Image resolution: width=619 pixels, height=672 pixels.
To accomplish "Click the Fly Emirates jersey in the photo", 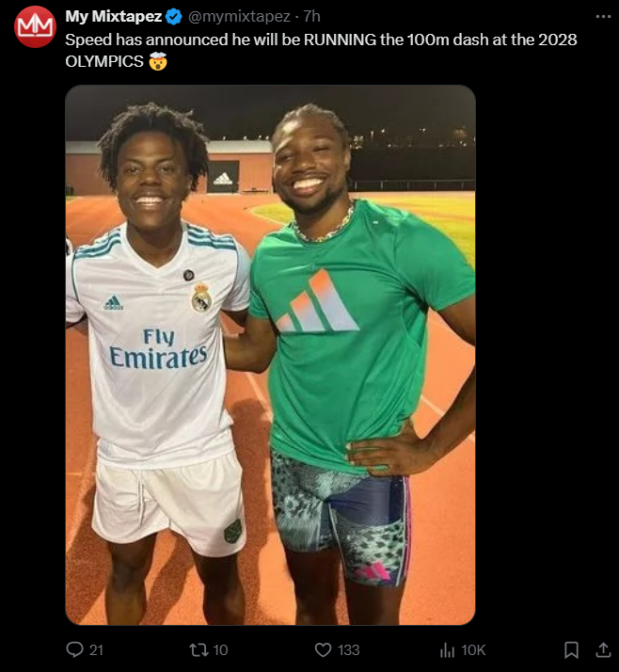I will pyautogui.click(x=157, y=348).
